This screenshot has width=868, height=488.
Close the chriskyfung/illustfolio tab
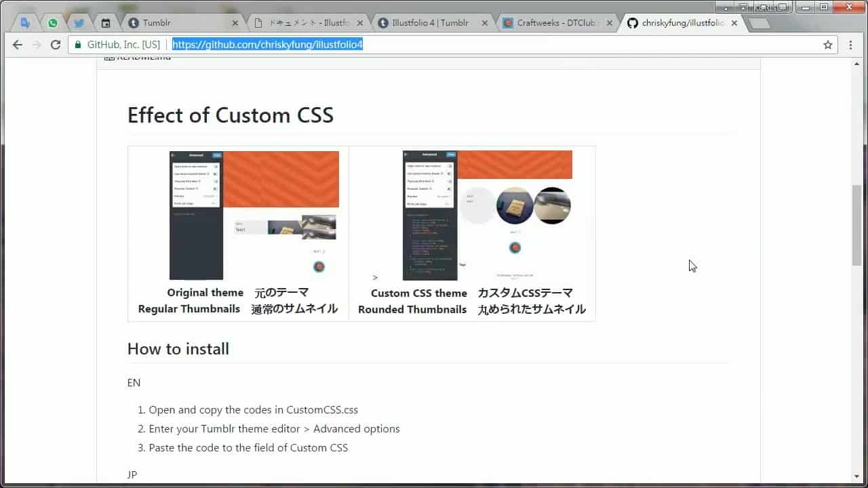(x=734, y=23)
